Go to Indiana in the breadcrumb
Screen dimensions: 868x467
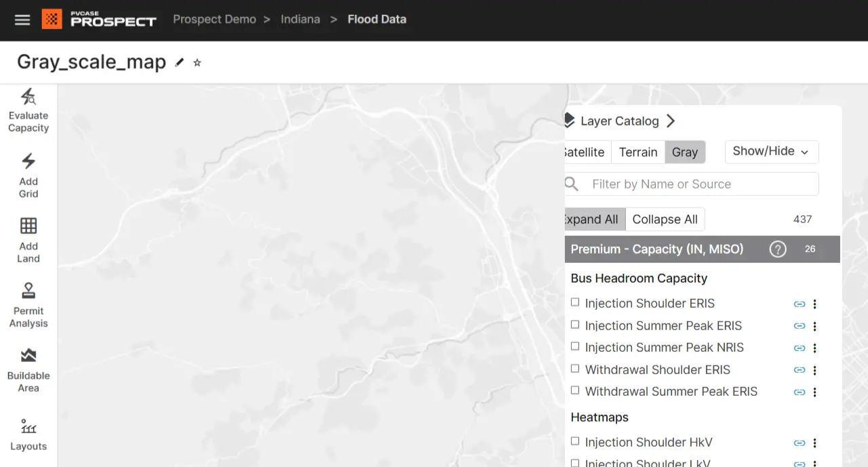click(300, 19)
